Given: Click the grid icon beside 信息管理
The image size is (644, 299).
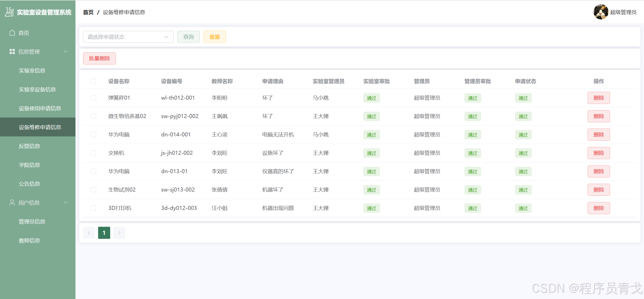Looking at the screenshot, I should point(12,52).
